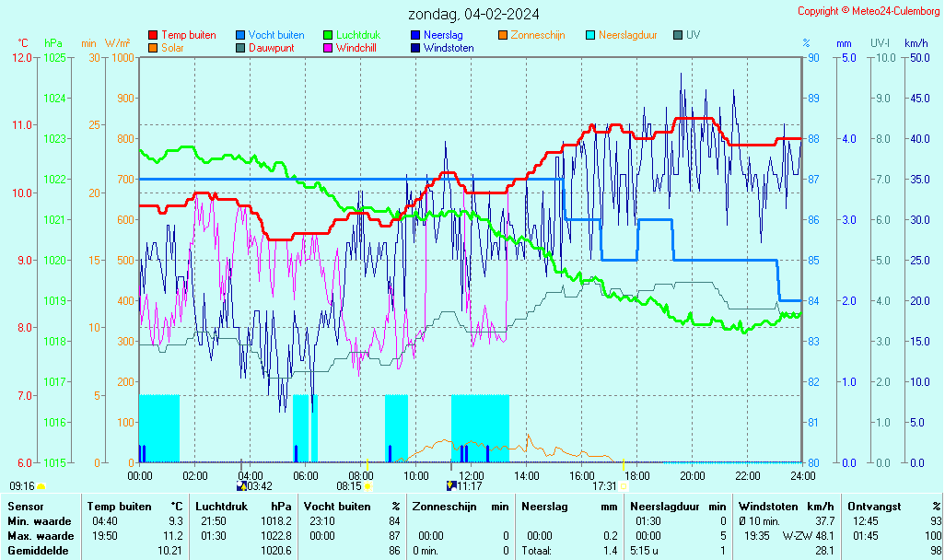Click the sunrise icon next to 08:15
Viewport: 945px width, 560px height.
pyautogui.click(x=367, y=485)
